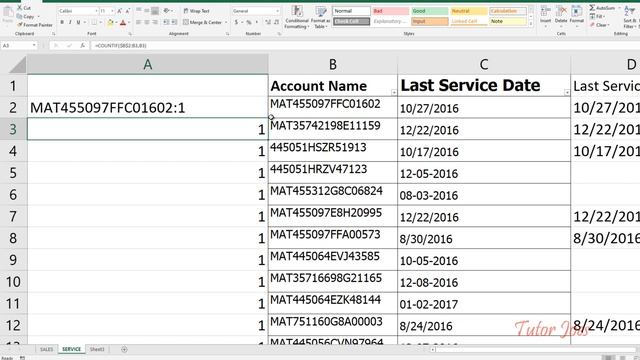
Task: Open Conditional Formatting menu
Action: click(297, 17)
